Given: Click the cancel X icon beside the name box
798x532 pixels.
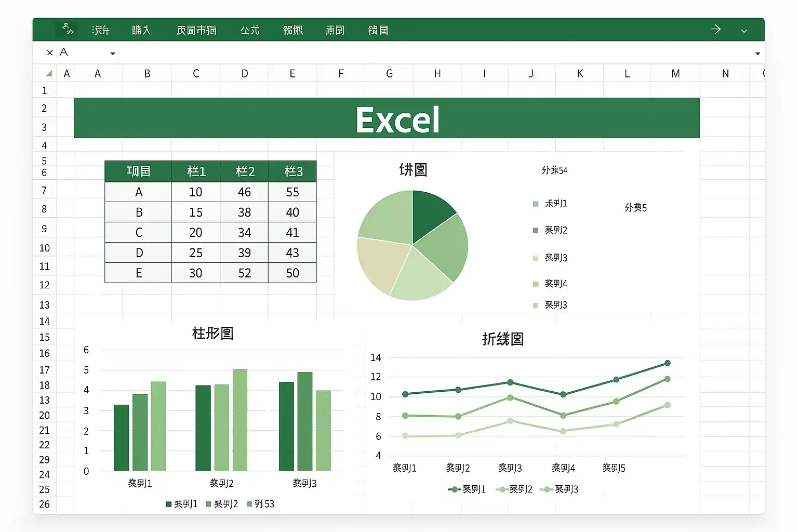Looking at the screenshot, I should (50, 52).
